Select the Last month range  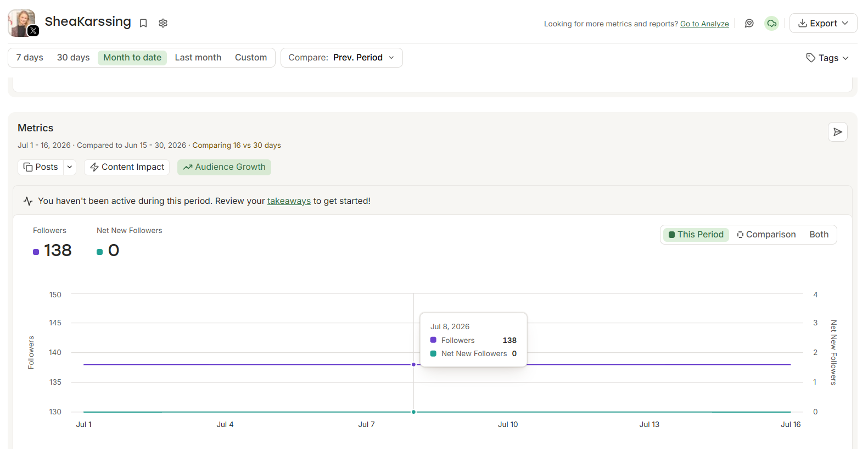198,58
